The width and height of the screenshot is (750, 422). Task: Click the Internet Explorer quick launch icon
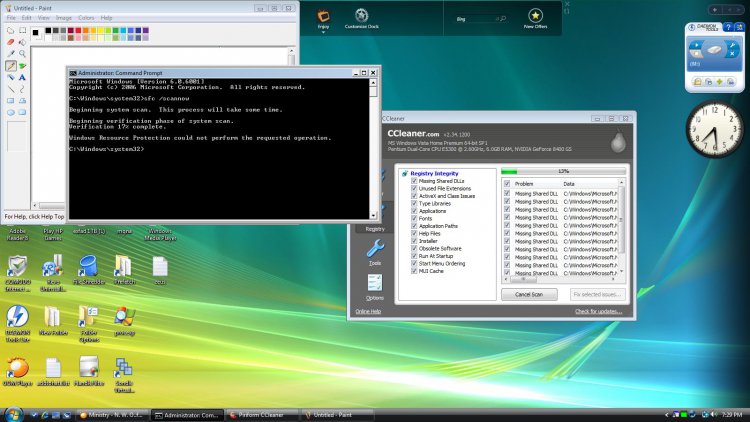[x=44, y=415]
